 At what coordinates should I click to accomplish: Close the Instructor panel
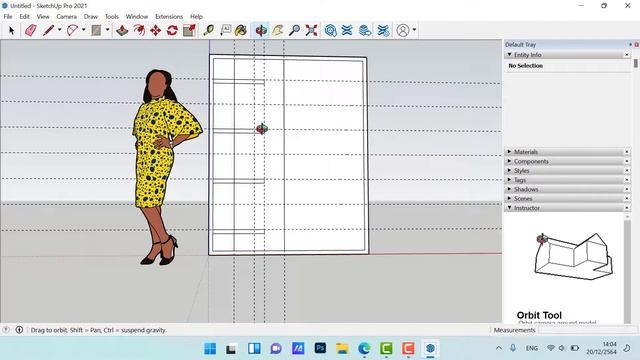coord(627,208)
